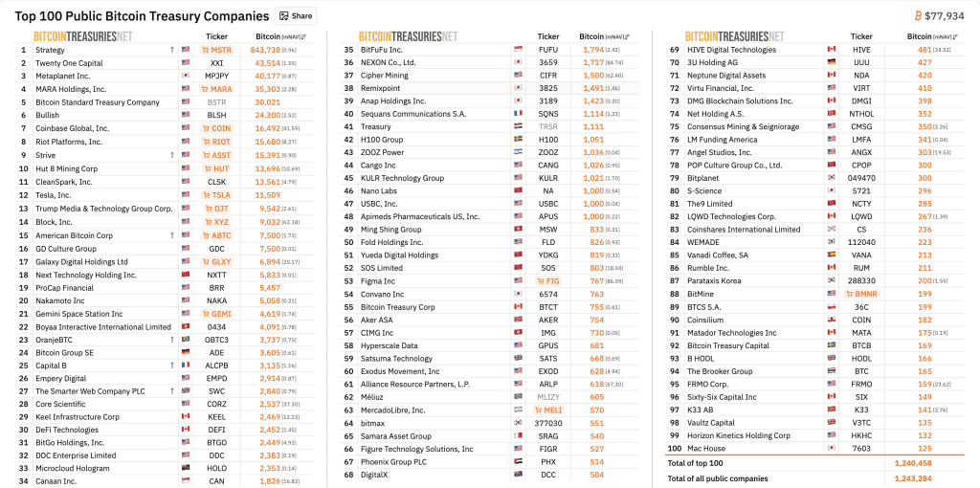Click the FIG ticker cart badge
980x488 pixels.
[x=548, y=281]
